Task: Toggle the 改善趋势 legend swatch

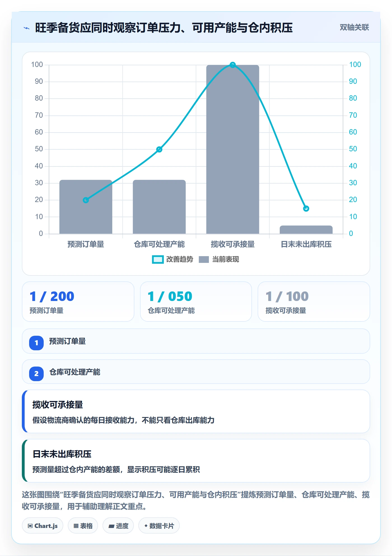Action: pyautogui.click(x=158, y=260)
